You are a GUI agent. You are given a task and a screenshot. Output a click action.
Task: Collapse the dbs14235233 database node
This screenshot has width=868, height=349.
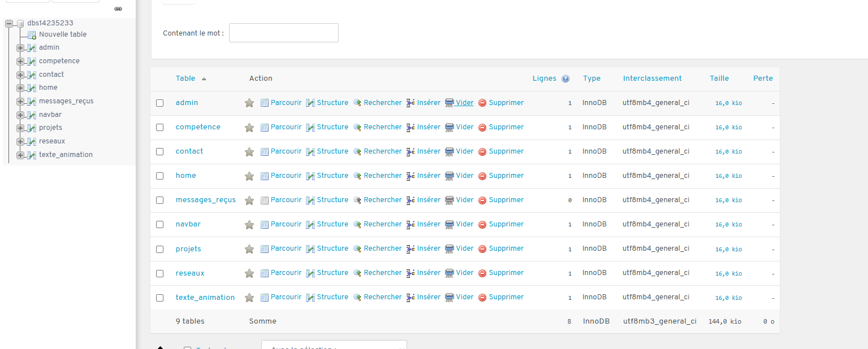8,23
